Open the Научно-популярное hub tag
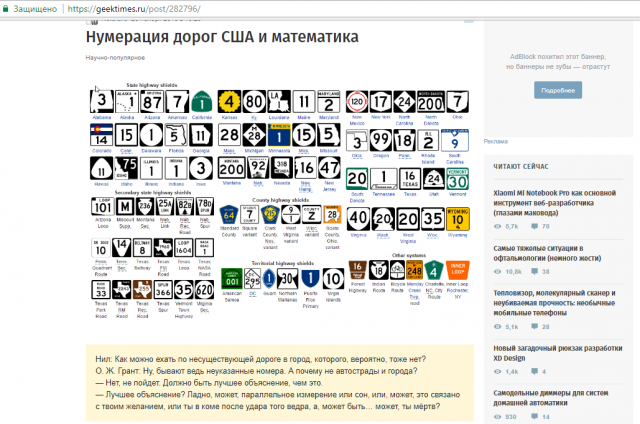 115,58
